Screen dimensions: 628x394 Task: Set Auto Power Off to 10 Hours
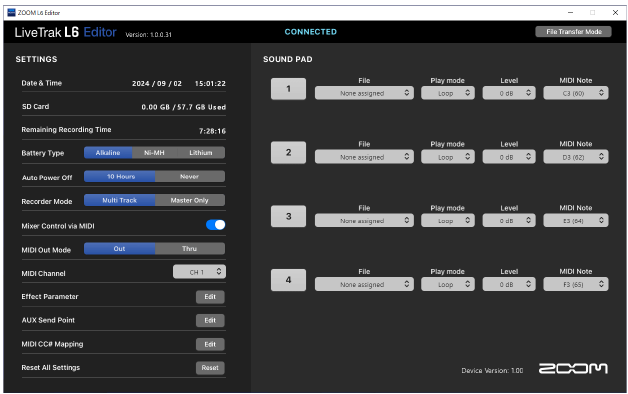coord(120,177)
